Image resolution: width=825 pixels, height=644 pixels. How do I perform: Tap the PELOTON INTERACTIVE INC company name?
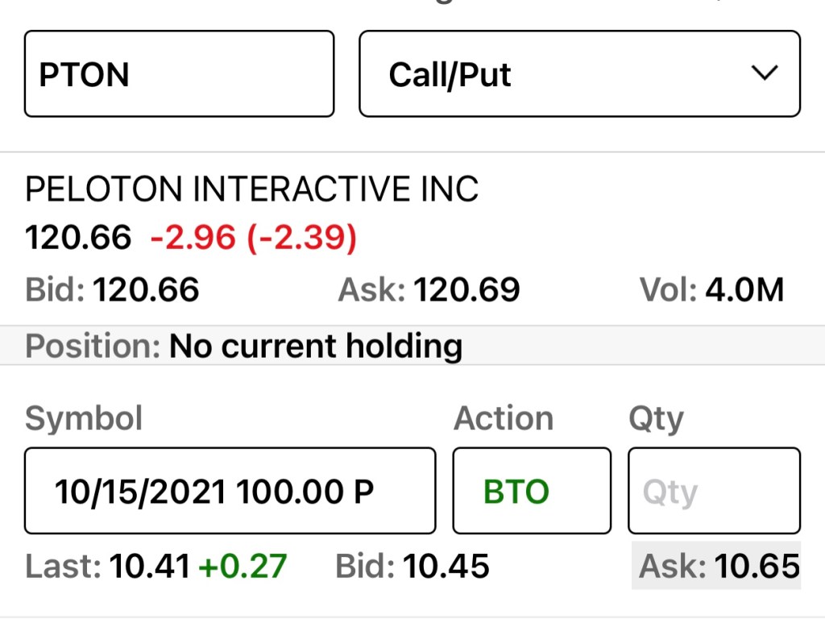[x=251, y=190]
